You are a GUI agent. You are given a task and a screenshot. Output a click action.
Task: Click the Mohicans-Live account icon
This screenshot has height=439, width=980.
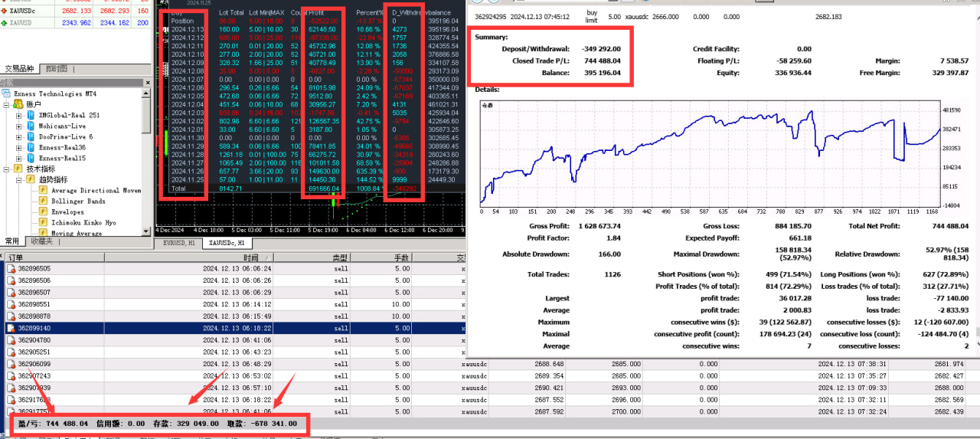point(31,126)
